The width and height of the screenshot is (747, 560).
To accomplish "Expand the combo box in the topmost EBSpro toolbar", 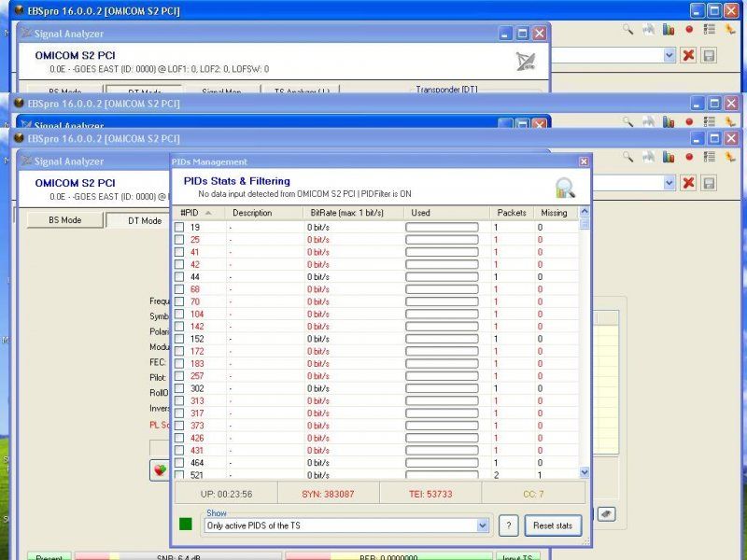I will click(x=669, y=56).
